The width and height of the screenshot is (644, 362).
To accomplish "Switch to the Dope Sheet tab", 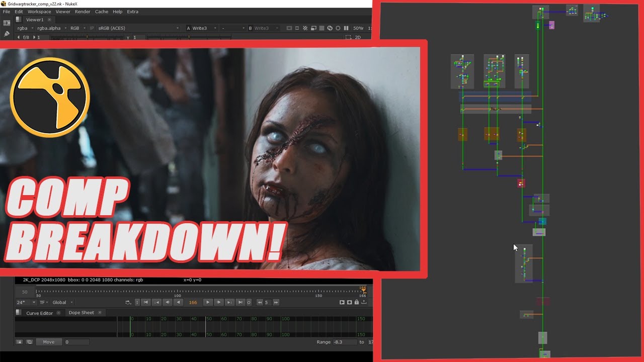I will click(81, 313).
